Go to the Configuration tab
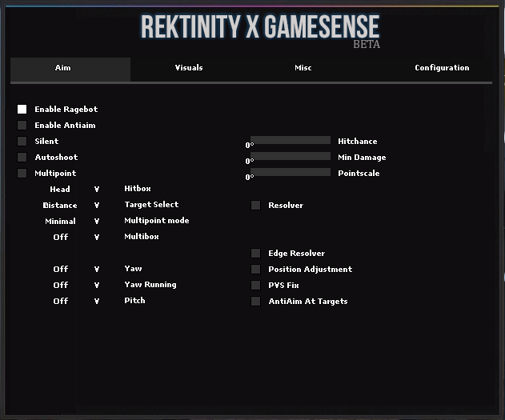This screenshot has width=505, height=420. 442,68
